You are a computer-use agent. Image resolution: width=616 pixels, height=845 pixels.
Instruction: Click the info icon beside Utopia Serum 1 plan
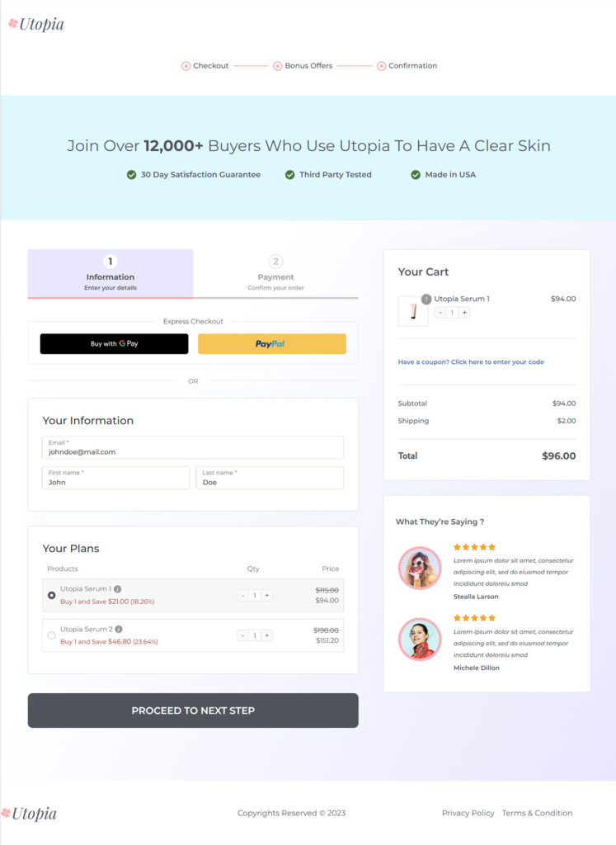[x=117, y=589]
